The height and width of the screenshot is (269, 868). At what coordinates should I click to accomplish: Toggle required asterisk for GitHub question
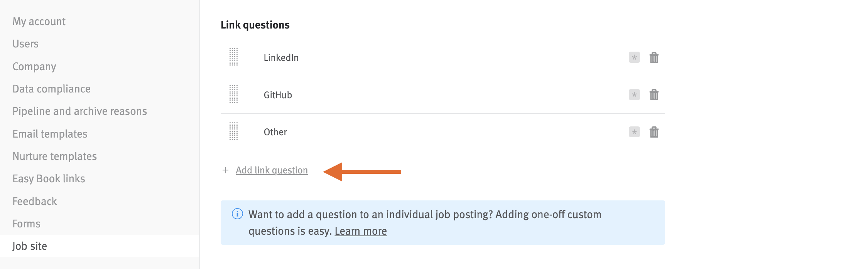[633, 94]
